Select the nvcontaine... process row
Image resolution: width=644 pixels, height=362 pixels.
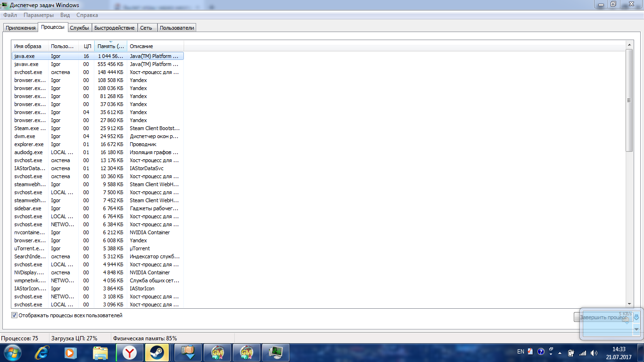(x=98, y=232)
